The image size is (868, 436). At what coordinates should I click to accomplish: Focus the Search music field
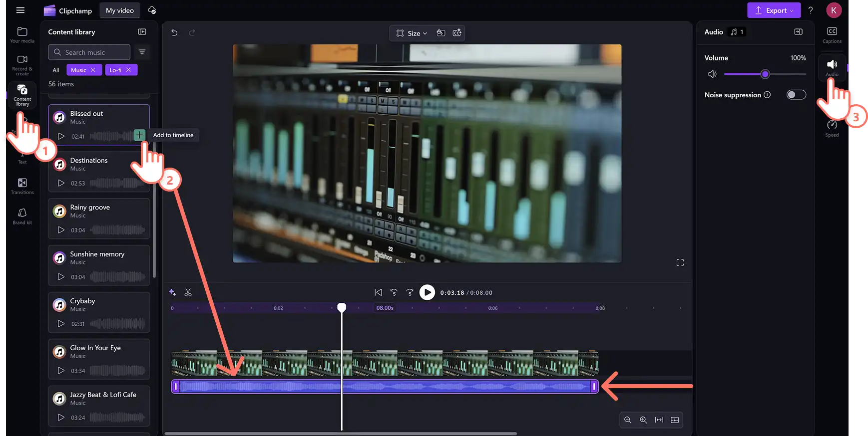click(x=89, y=52)
